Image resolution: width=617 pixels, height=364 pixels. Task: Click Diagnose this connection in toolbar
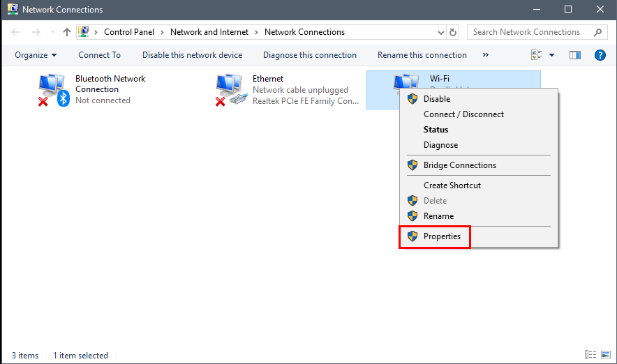tap(310, 55)
